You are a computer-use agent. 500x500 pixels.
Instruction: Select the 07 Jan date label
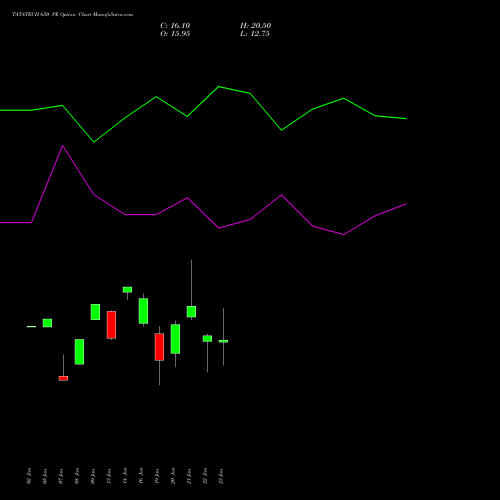61,476
